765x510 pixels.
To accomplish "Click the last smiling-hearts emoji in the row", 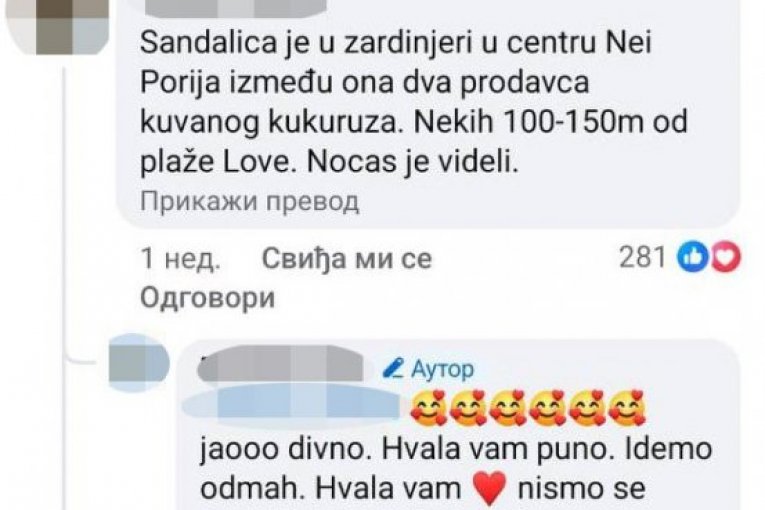I will pyautogui.click(x=628, y=408).
